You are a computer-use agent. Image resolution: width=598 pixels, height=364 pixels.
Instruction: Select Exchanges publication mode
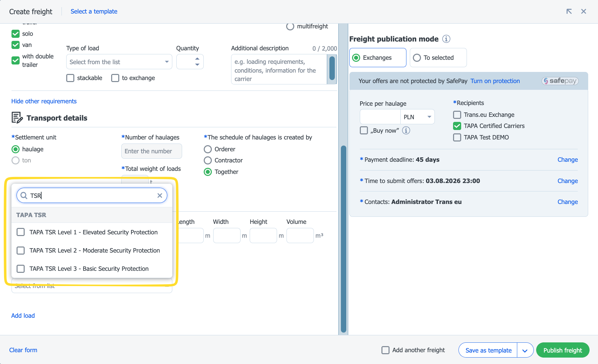(378, 58)
